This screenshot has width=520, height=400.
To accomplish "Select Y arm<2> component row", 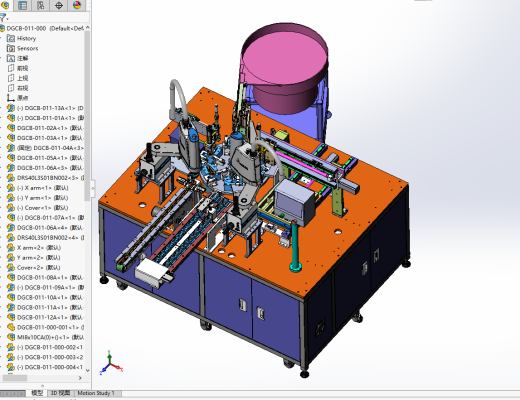I will pos(34,258).
